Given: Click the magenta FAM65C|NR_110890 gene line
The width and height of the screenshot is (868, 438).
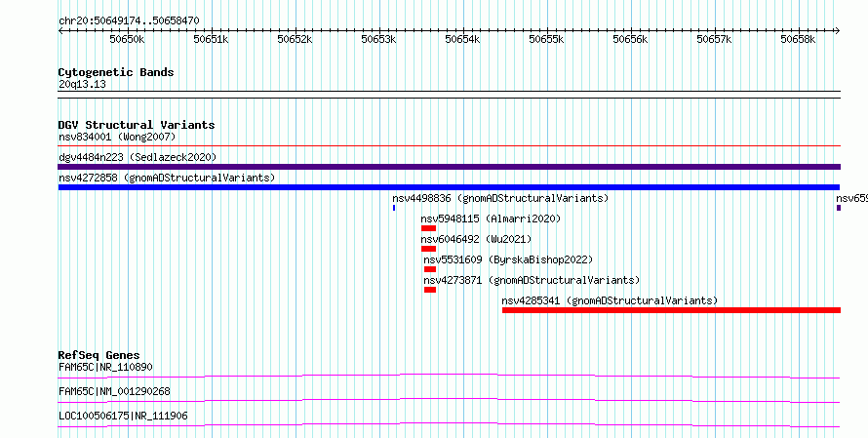Looking at the screenshot, I should coord(449,376).
